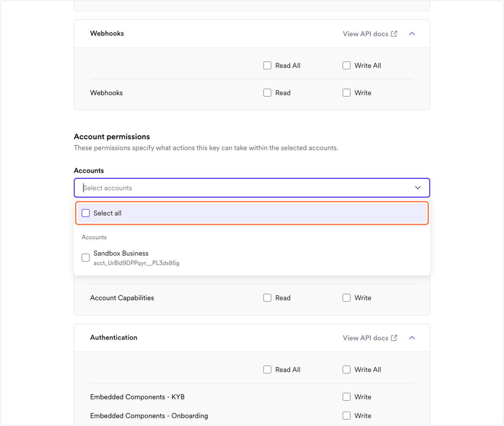
Task: Enable Read for Account Capabilities
Action: (x=267, y=298)
